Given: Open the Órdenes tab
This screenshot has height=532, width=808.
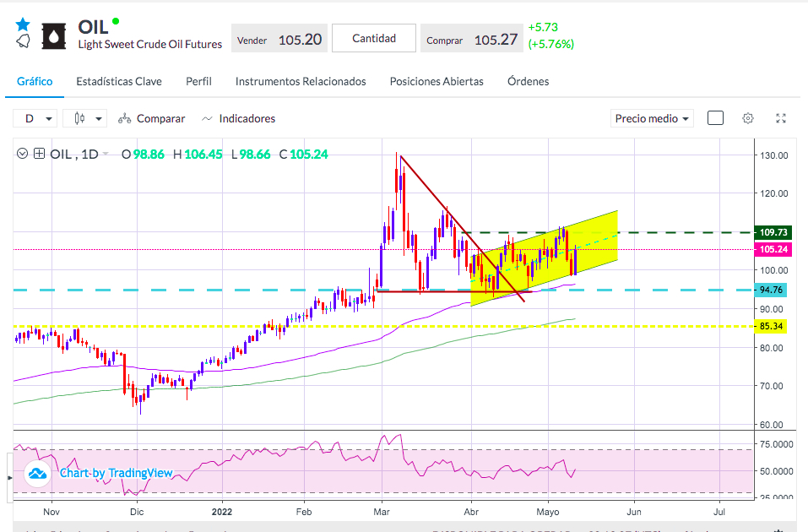Looking at the screenshot, I should [529, 81].
